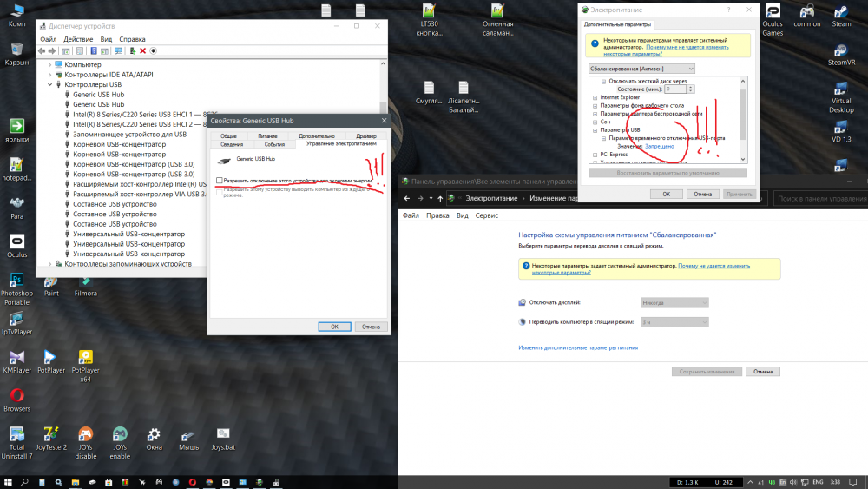Expand the Компьютер node in Device Manager
The image size is (868, 489).
(49, 65)
